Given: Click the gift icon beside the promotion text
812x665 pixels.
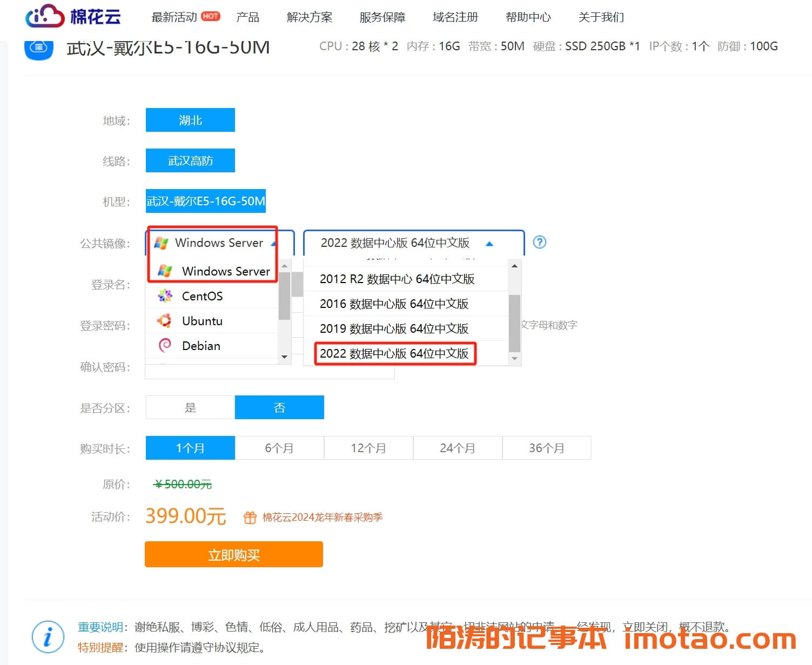Looking at the screenshot, I should tap(250, 518).
